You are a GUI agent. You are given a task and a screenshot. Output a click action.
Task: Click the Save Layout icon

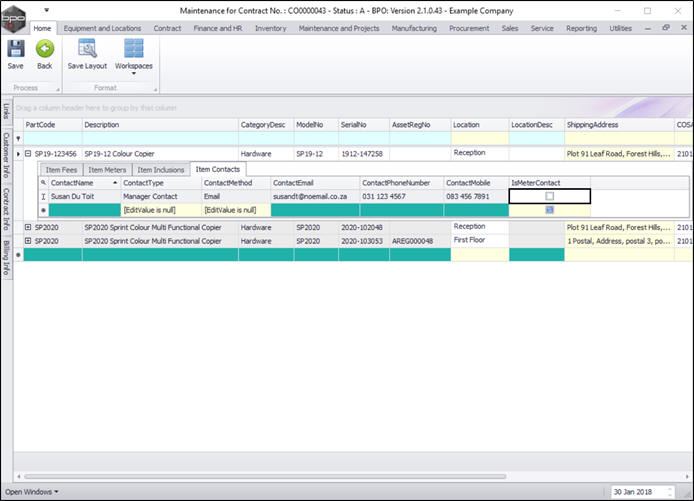coord(87,49)
